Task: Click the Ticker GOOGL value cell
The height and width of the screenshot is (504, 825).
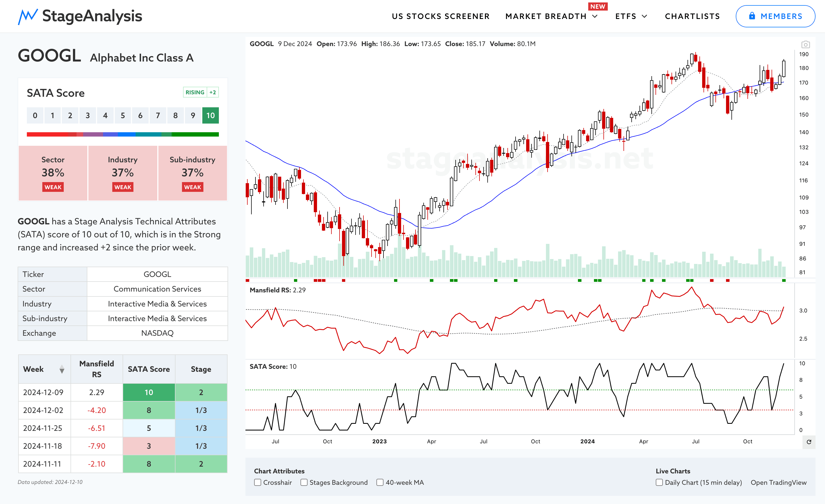Action: pos(157,274)
